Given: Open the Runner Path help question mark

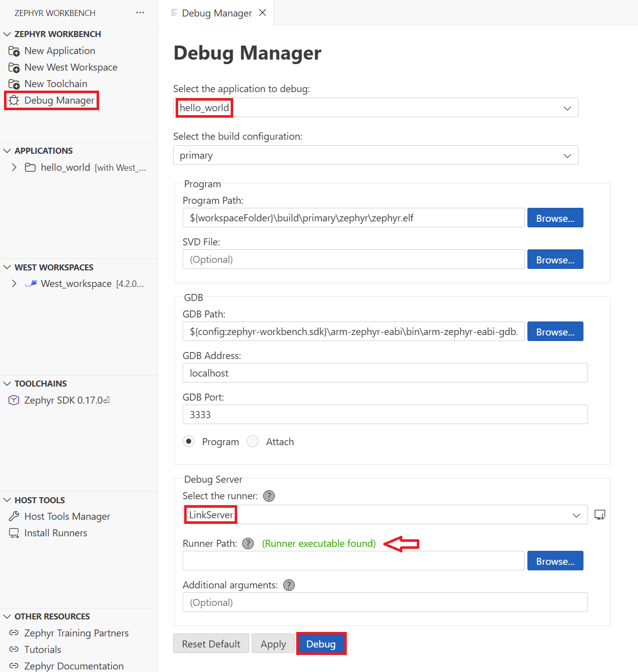Looking at the screenshot, I should [x=248, y=543].
